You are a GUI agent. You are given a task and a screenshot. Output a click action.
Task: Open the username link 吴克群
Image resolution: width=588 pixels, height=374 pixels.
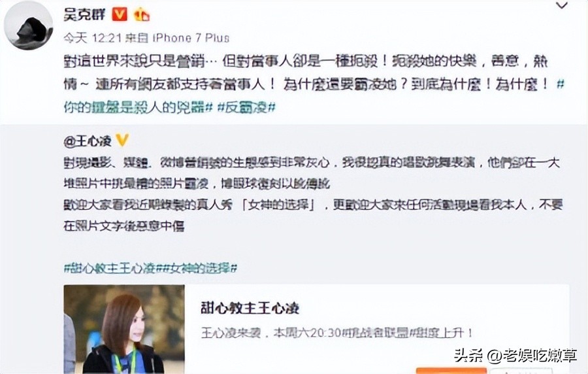click(84, 14)
